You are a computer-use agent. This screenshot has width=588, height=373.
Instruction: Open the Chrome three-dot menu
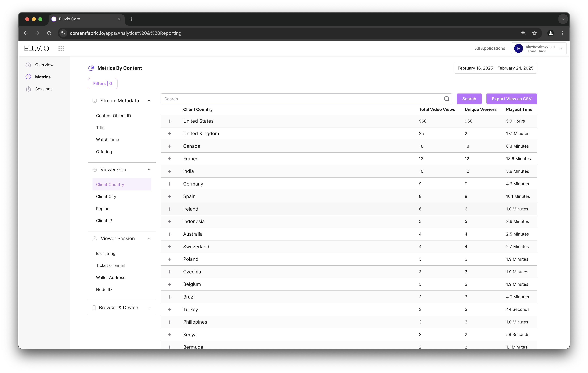[562, 33]
